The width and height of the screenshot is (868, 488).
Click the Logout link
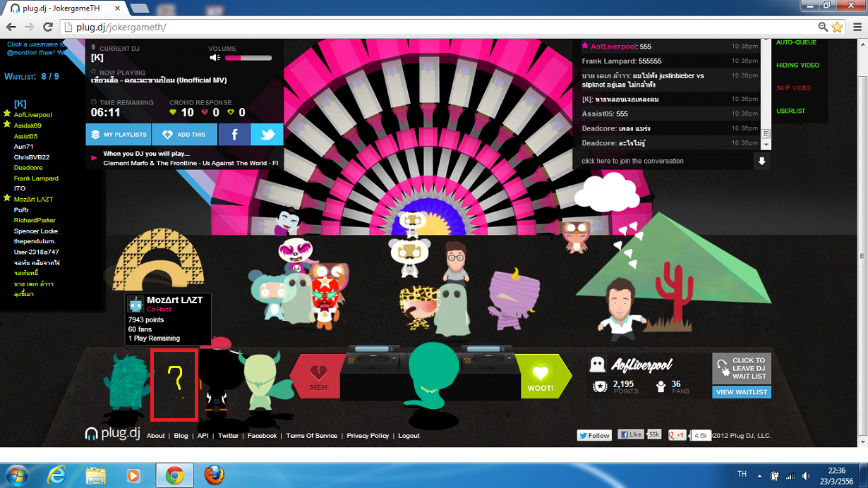tap(409, 436)
